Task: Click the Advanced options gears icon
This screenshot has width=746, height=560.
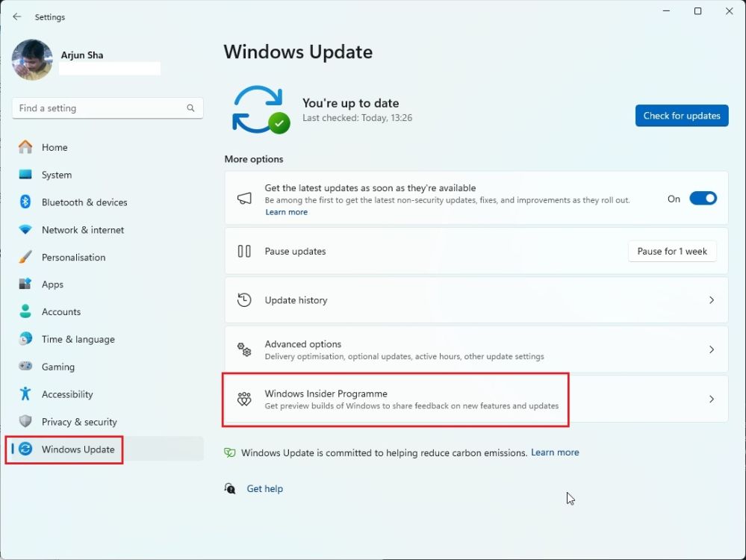Action: (x=244, y=349)
